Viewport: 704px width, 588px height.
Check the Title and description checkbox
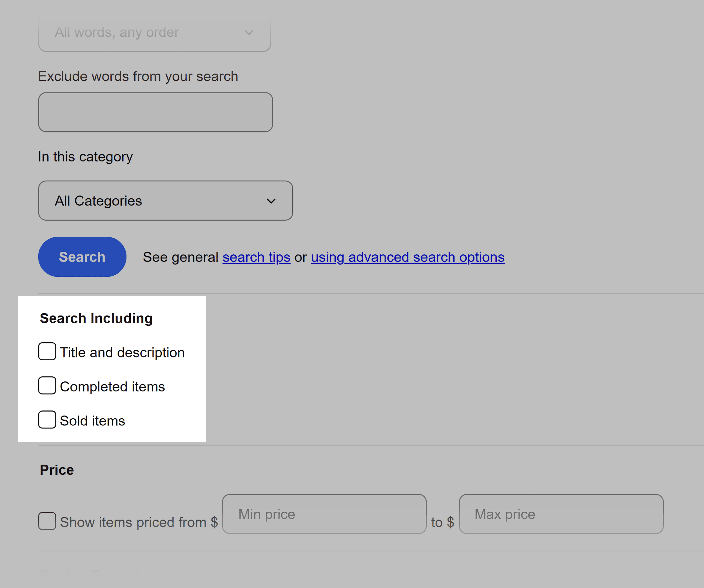pyautogui.click(x=47, y=351)
